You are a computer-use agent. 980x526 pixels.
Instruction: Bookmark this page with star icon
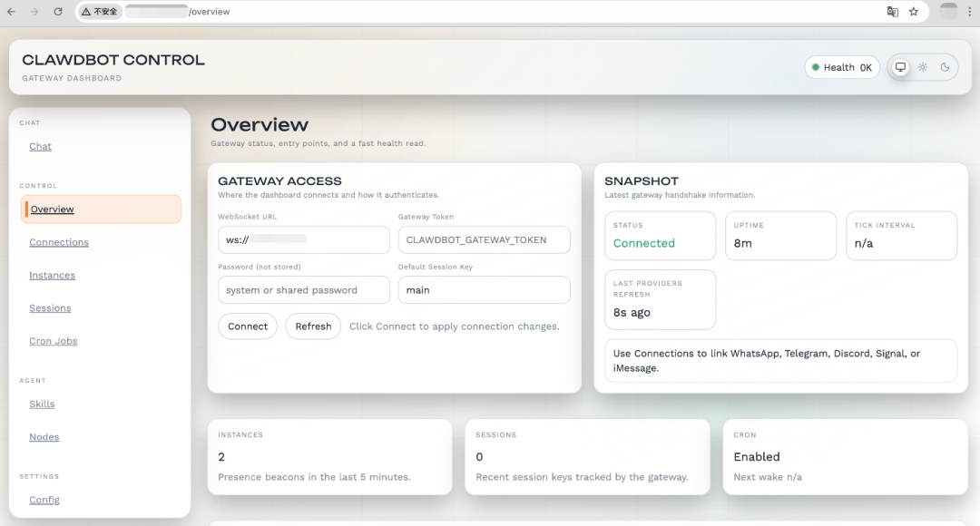click(914, 12)
